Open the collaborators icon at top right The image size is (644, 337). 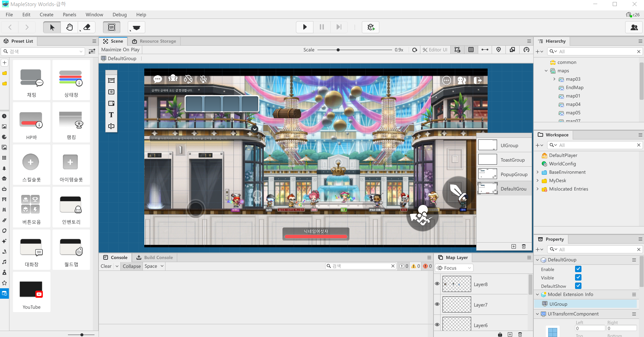pyautogui.click(x=634, y=27)
